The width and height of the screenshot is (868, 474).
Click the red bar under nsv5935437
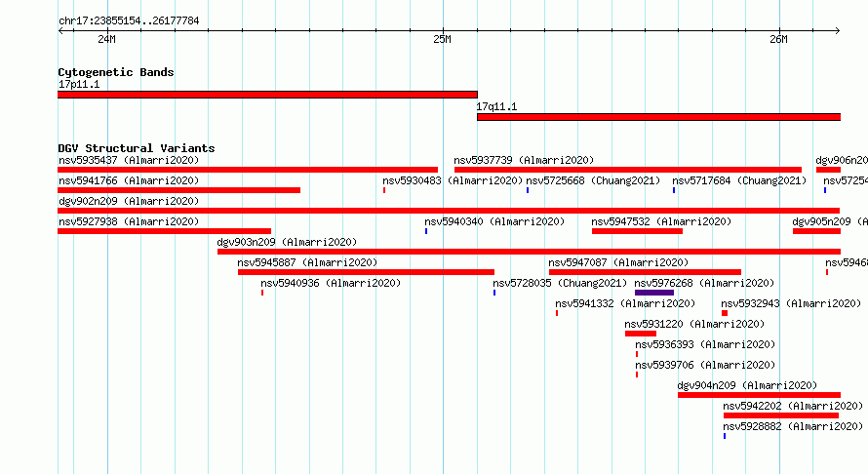[x=248, y=170]
